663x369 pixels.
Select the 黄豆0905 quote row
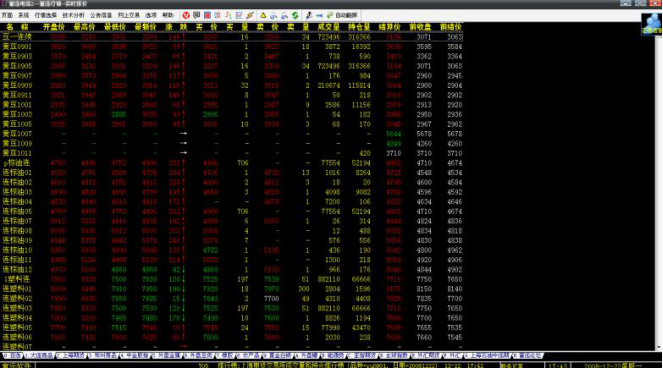click(x=232, y=66)
